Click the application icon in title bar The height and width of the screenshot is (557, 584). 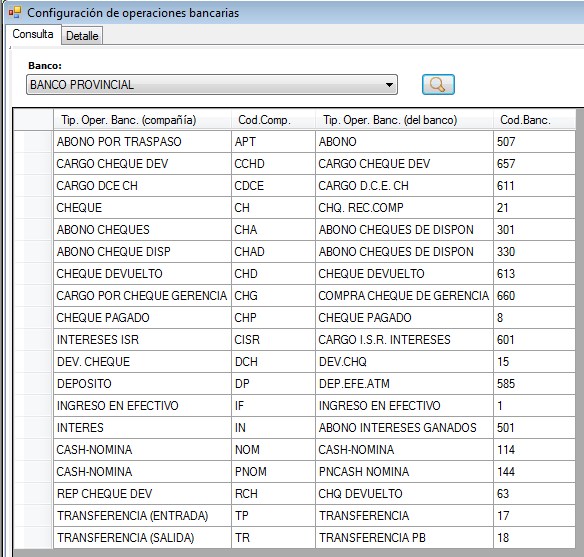(x=15, y=13)
